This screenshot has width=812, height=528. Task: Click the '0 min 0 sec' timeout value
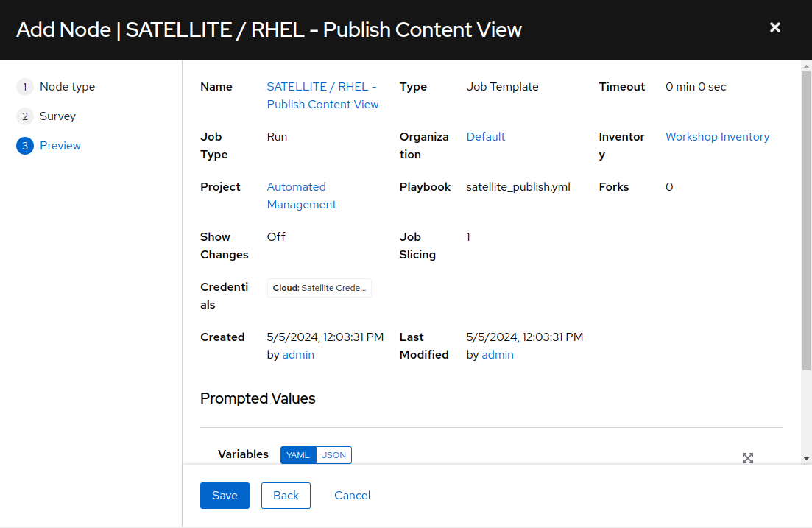[696, 87]
